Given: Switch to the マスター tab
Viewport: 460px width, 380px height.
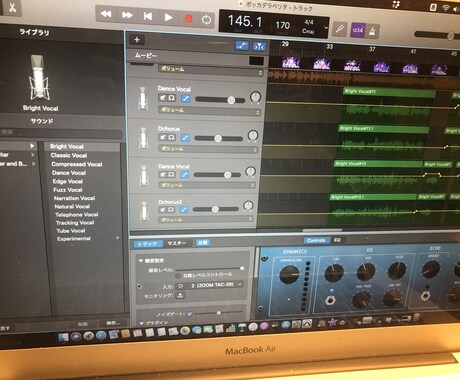Looking at the screenshot, I should pos(177,243).
